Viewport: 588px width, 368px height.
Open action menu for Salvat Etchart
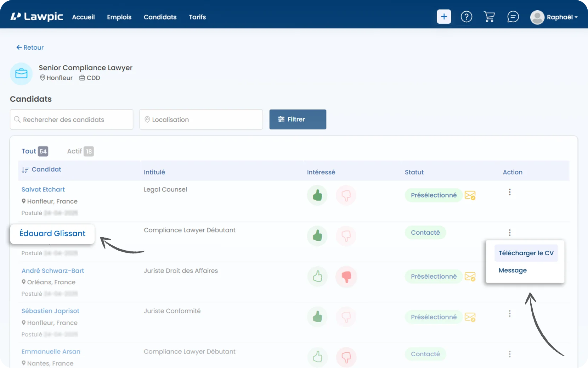pyautogui.click(x=510, y=192)
